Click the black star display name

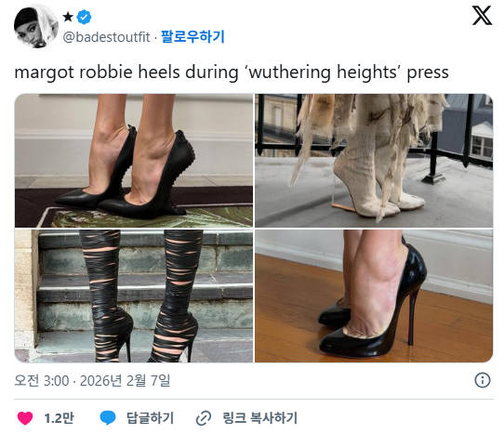tap(68, 17)
